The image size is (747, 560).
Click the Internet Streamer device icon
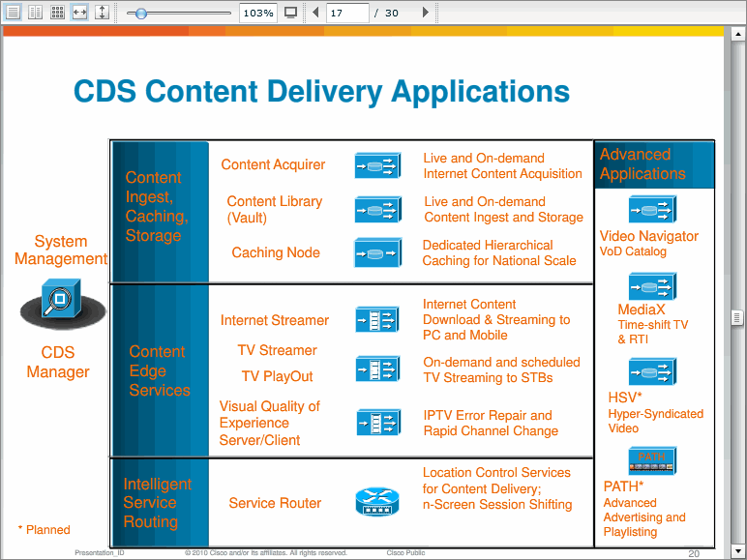(x=378, y=319)
